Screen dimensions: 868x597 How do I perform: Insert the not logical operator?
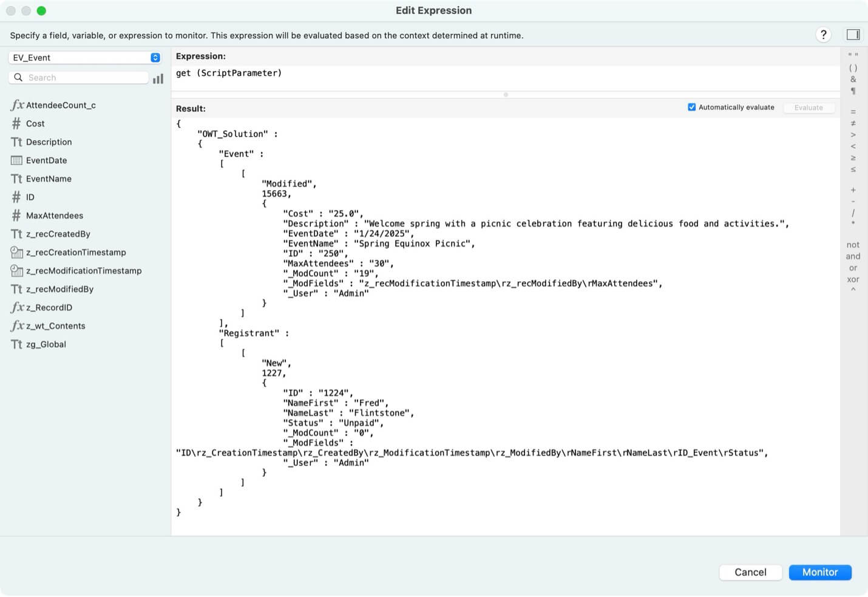pos(853,245)
